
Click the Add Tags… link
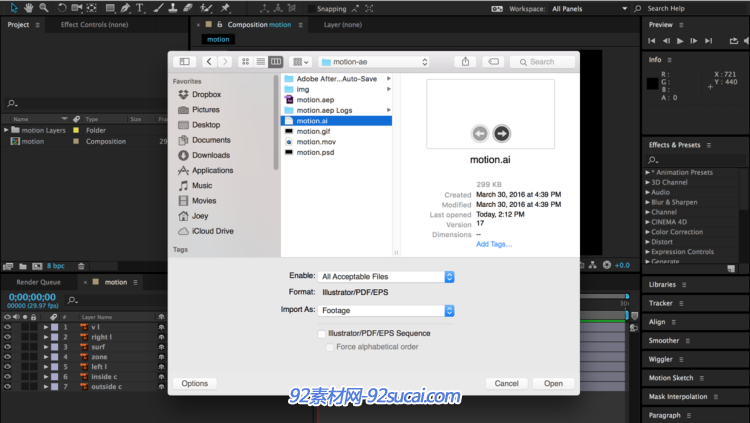coord(494,244)
